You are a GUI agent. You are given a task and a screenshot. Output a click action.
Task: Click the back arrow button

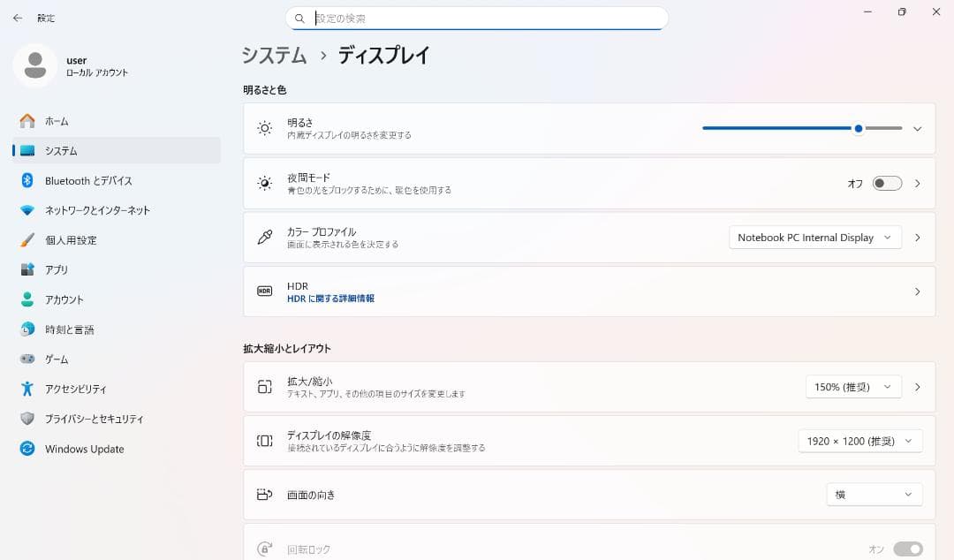pos(18,18)
